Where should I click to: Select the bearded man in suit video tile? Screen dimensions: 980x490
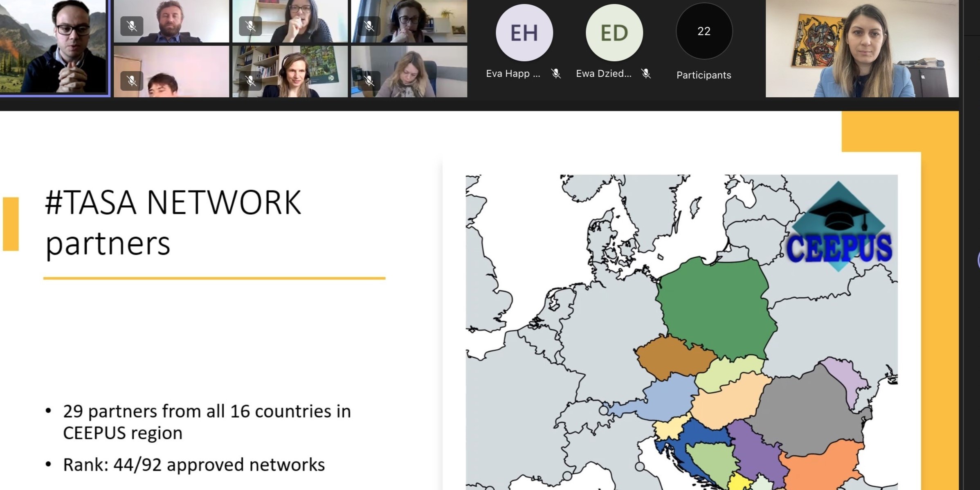[x=171, y=21]
